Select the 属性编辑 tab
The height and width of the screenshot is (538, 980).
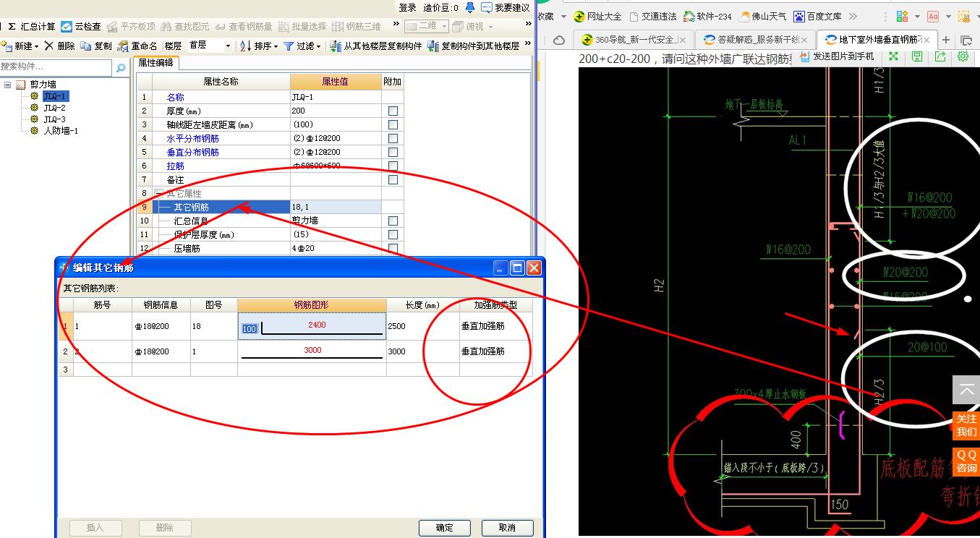coord(155,63)
